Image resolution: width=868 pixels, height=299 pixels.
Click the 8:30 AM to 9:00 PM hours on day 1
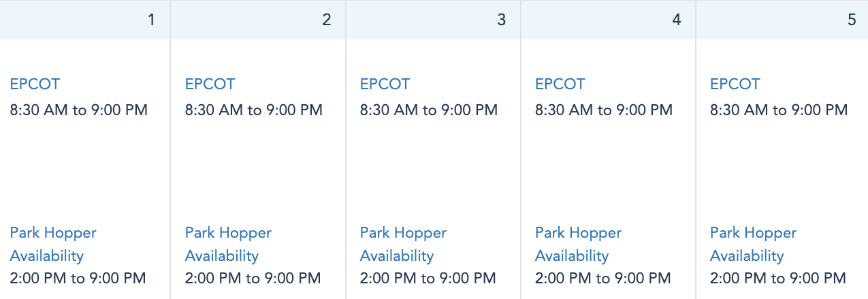[x=78, y=110]
